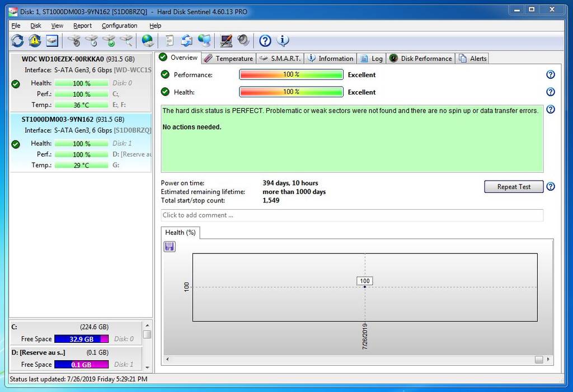This screenshot has height=392, width=573.
Task: Open help via blue question mark toolbar icon
Action: click(265, 40)
